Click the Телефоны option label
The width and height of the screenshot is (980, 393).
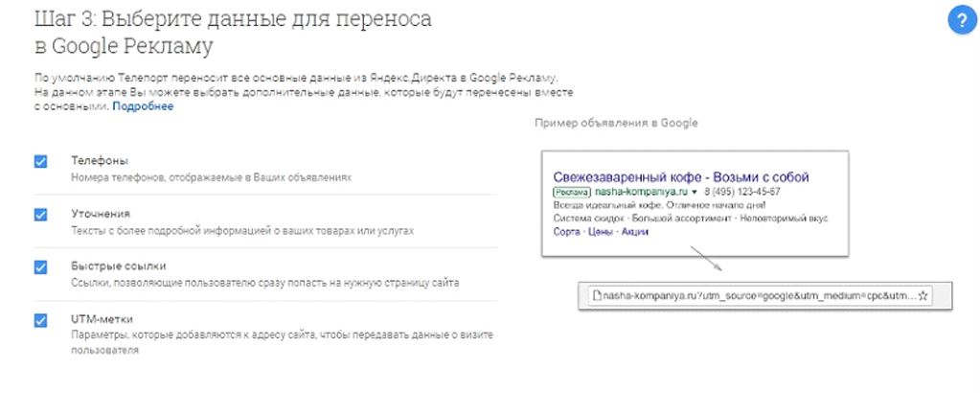100,160
